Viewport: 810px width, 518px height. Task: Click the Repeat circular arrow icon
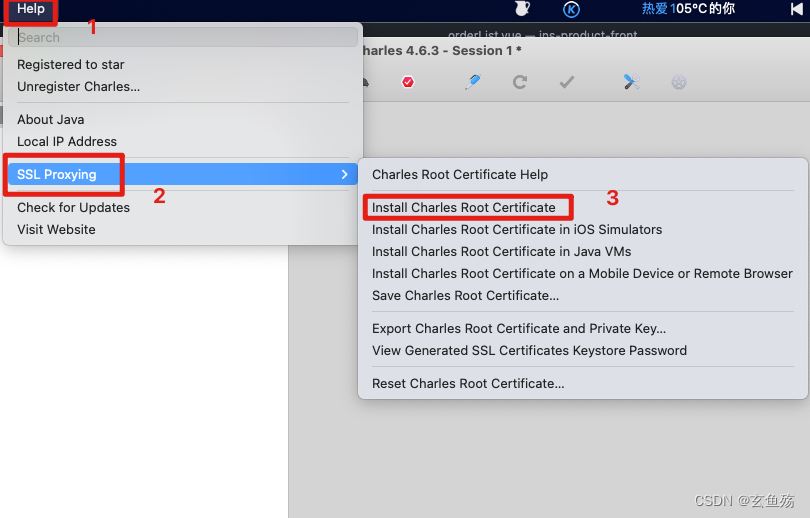tap(520, 82)
